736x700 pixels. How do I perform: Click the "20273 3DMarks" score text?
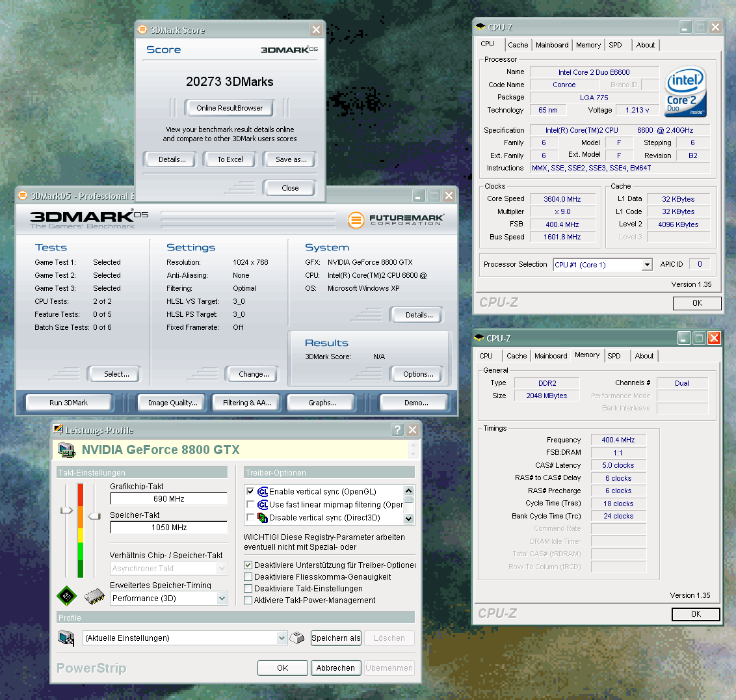point(230,82)
